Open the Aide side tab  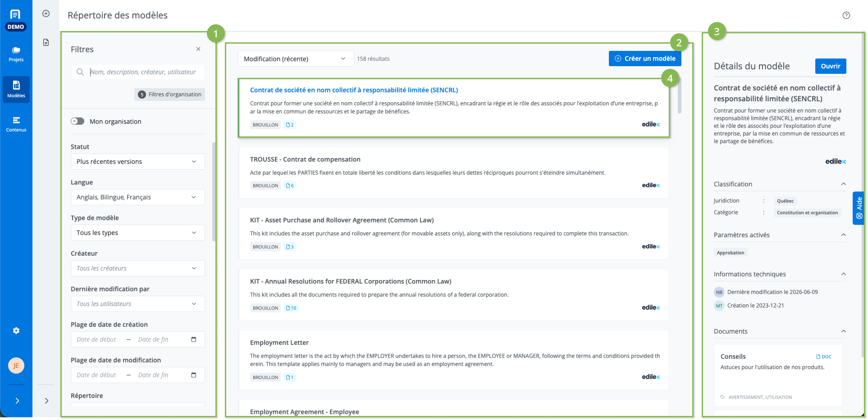point(859,208)
